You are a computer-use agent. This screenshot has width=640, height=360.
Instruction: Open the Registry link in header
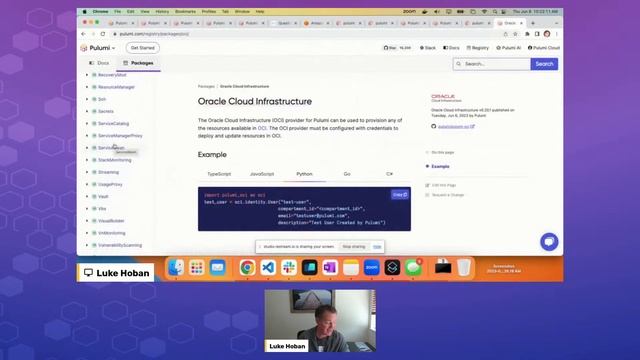tap(478, 48)
